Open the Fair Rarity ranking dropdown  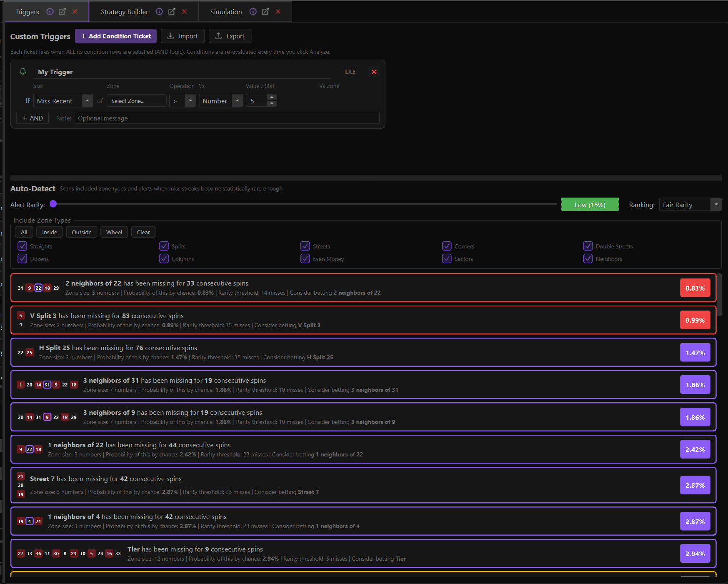coord(690,205)
